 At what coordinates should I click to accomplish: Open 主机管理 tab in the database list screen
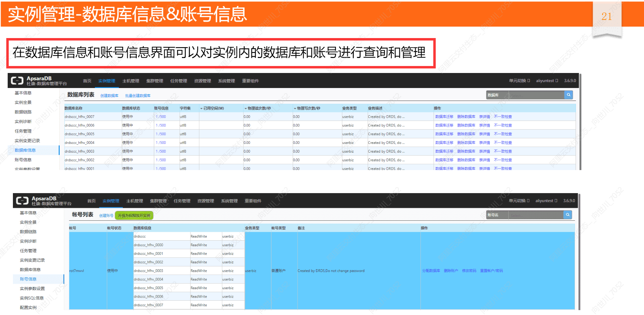click(131, 81)
